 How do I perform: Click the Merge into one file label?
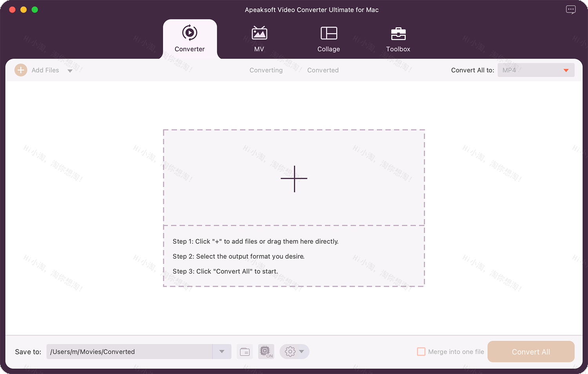(456, 352)
